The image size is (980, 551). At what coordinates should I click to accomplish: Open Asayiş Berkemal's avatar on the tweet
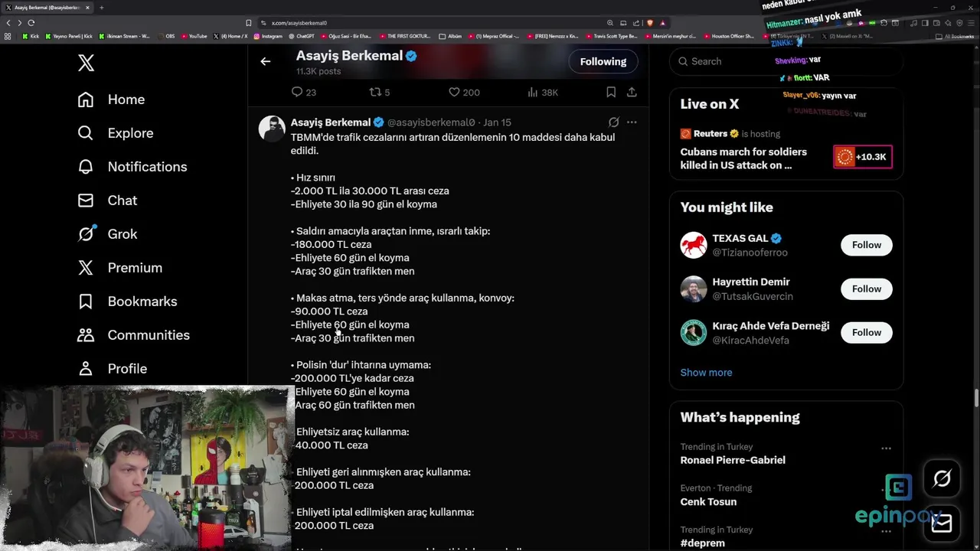272,129
